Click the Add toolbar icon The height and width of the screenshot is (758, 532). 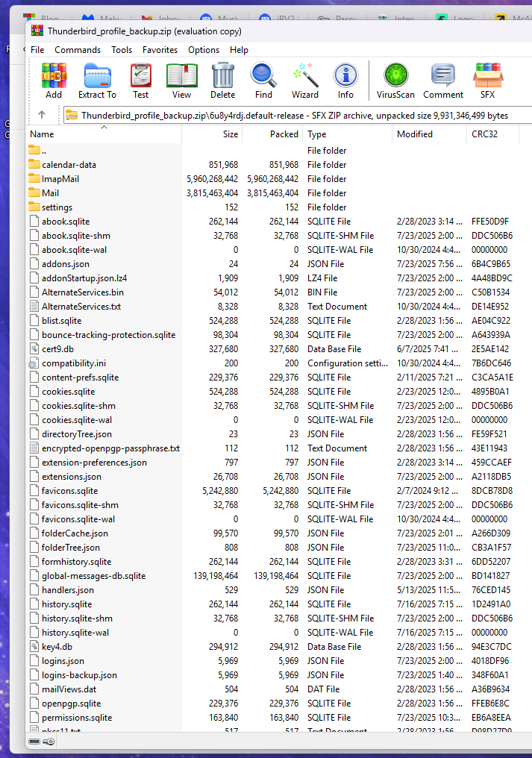pyautogui.click(x=54, y=81)
